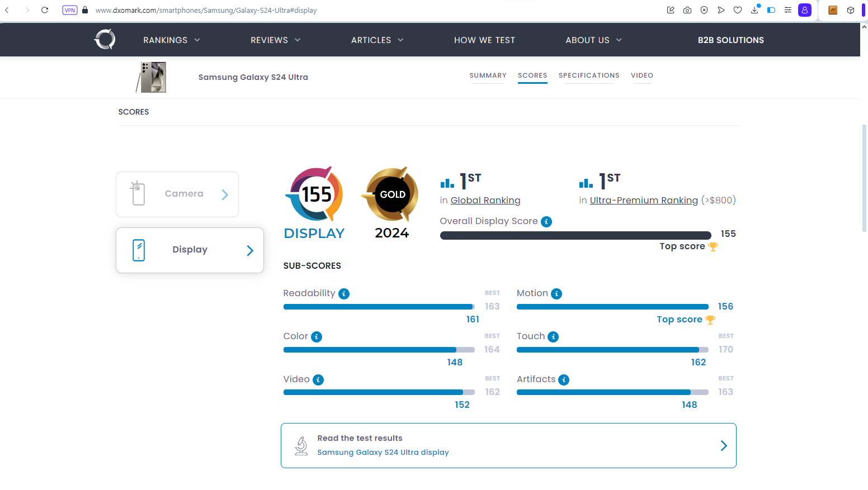Screen dimensions: 868x490
Task: Click Overall Display Score info icon
Action: pos(546,222)
